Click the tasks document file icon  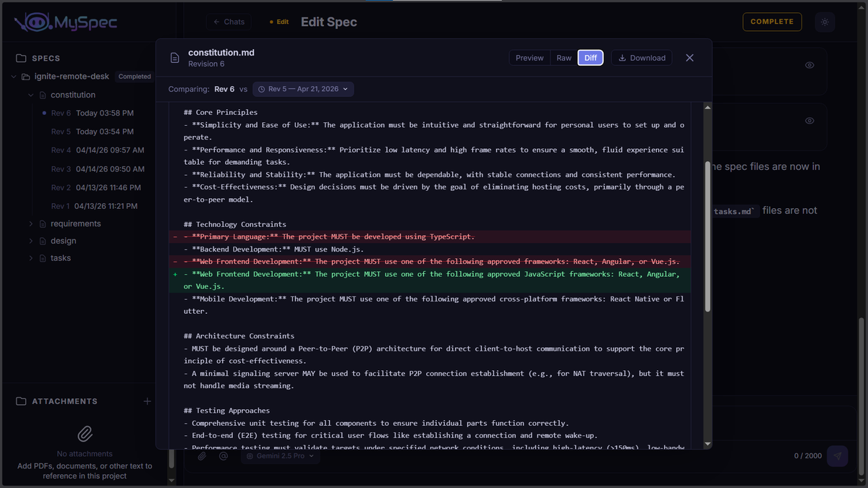43,258
